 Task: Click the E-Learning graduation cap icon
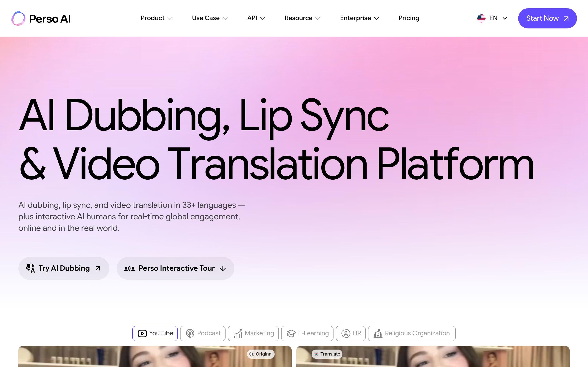[x=291, y=333]
